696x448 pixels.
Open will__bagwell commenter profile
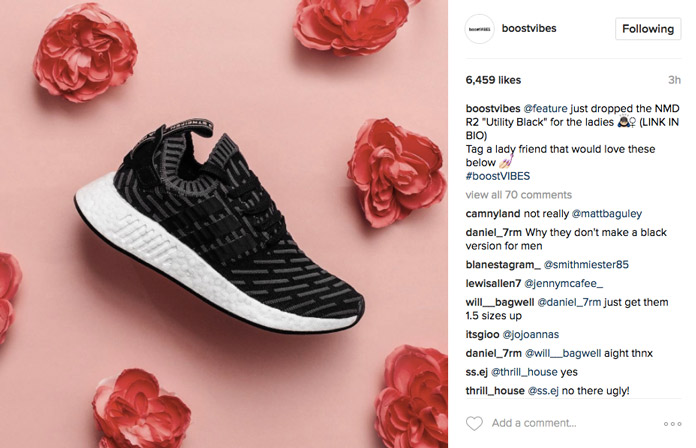pos(500,302)
